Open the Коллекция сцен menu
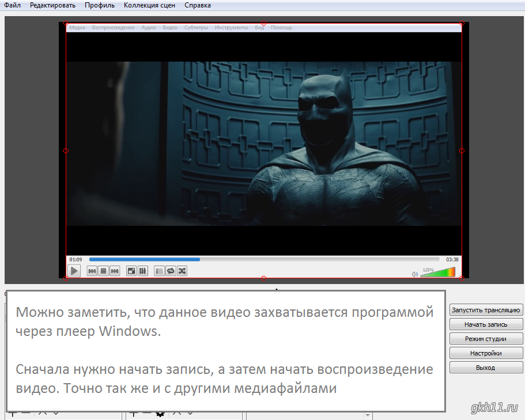This screenshot has width=525, height=420. (x=149, y=5)
